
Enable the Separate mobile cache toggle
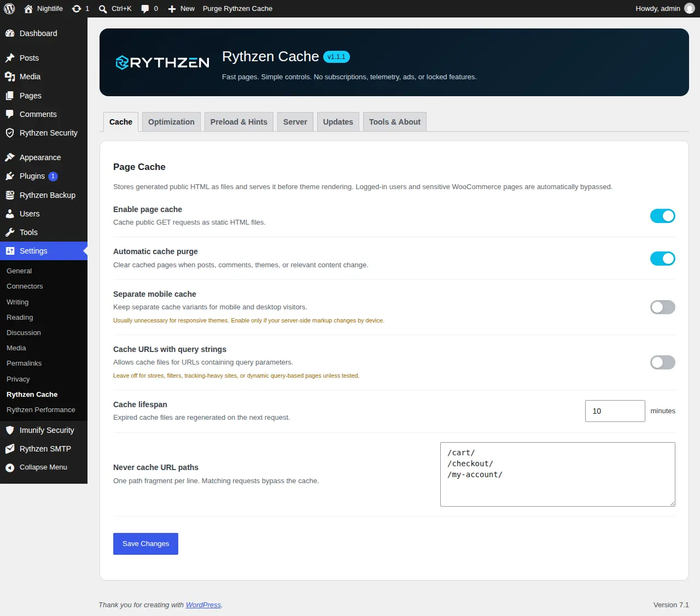(663, 307)
